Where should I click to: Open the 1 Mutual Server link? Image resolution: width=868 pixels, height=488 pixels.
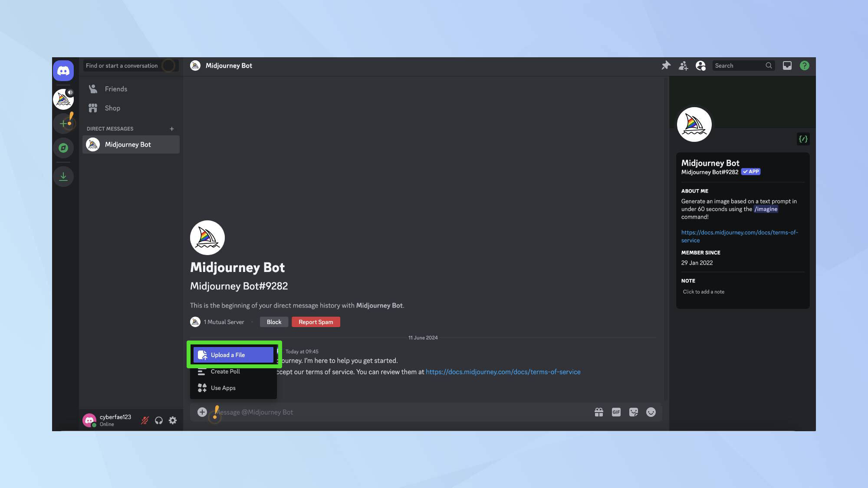tap(217, 322)
